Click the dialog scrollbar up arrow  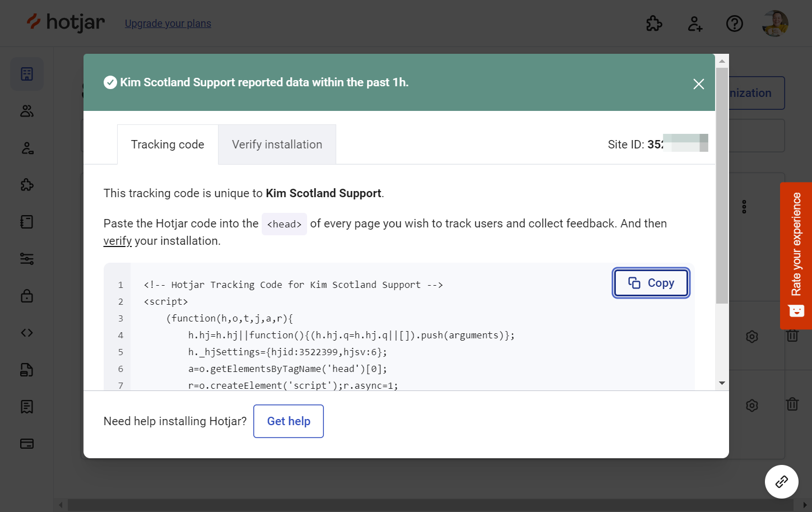click(722, 61)
